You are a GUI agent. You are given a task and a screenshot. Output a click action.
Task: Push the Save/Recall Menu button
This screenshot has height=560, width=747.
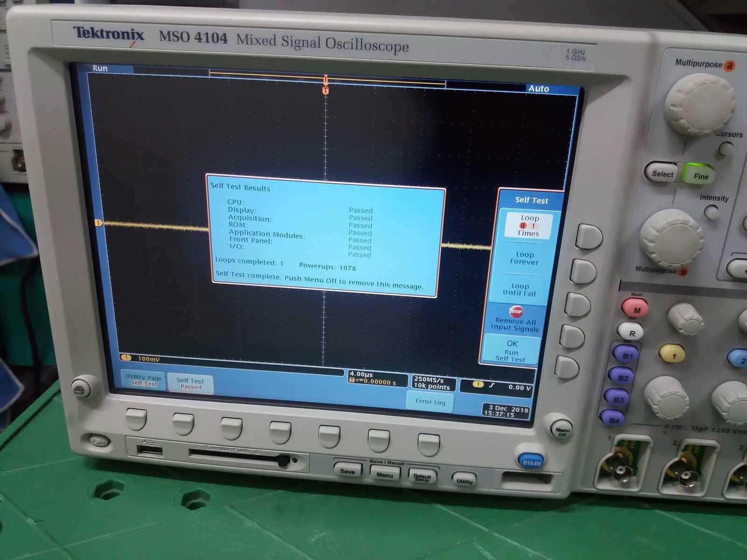pos(384,475)
